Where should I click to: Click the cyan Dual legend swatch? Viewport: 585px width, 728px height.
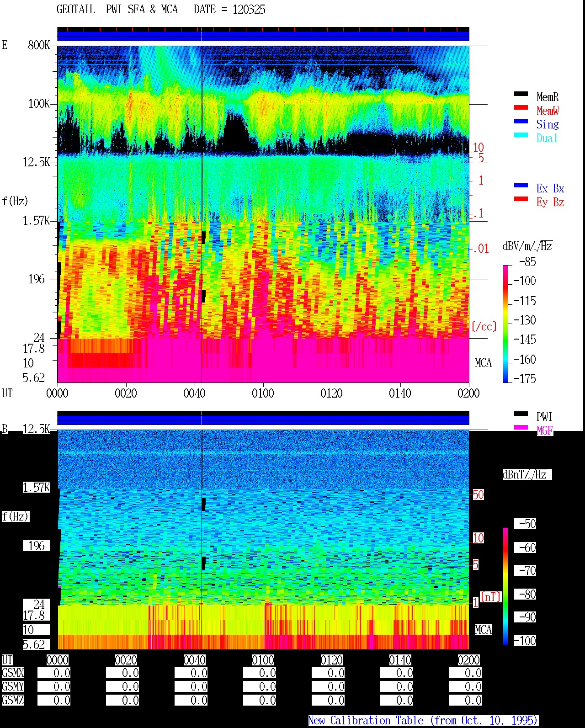(521, 135)
